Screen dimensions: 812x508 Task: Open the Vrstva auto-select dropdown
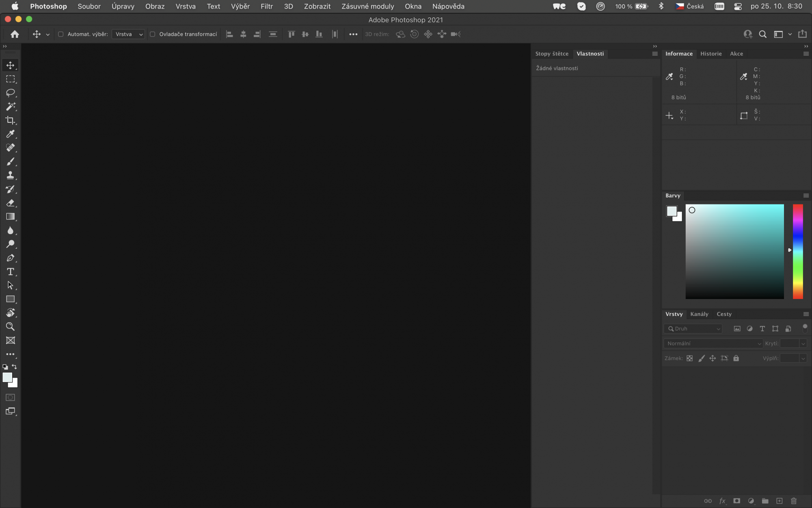[x=128, y=34]
